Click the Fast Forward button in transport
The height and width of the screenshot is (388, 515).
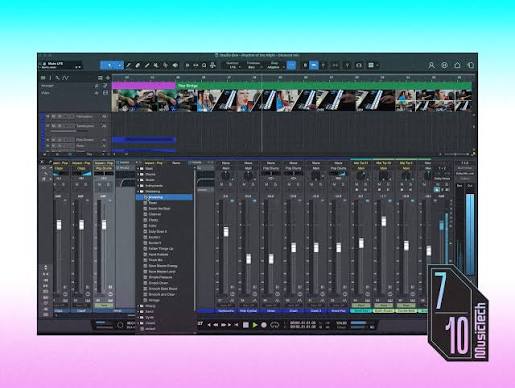pos(223,325)
